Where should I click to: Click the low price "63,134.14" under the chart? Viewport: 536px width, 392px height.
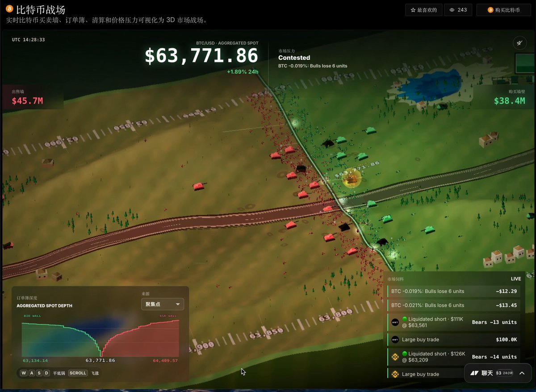35,360
